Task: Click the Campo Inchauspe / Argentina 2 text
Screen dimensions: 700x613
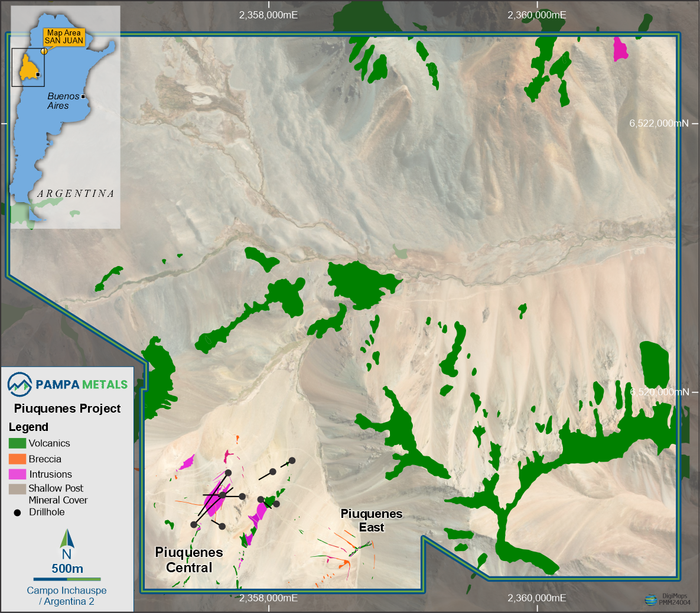Action: (x=67, y=596)
